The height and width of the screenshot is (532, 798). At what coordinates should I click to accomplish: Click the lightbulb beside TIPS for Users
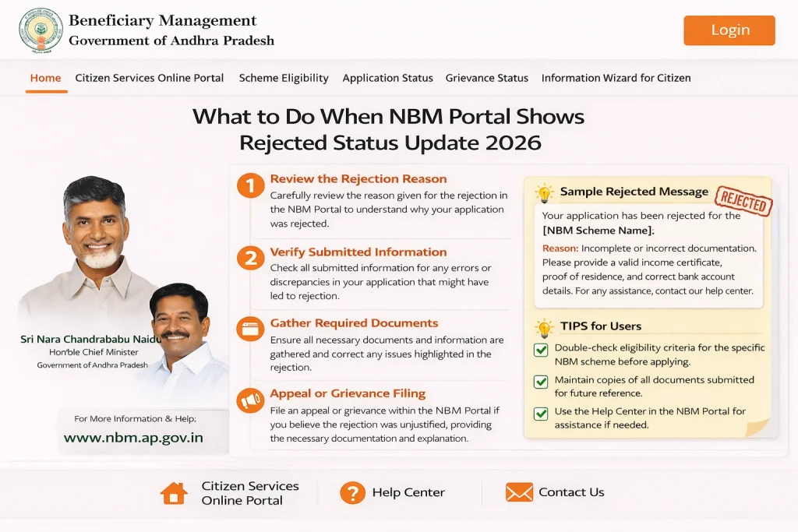coord(544,328)
